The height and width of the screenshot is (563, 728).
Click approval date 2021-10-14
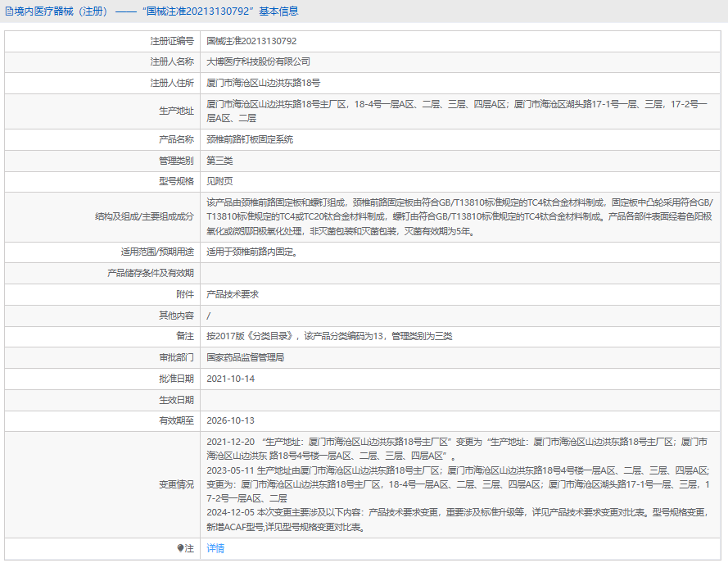[x=231, y=379]
